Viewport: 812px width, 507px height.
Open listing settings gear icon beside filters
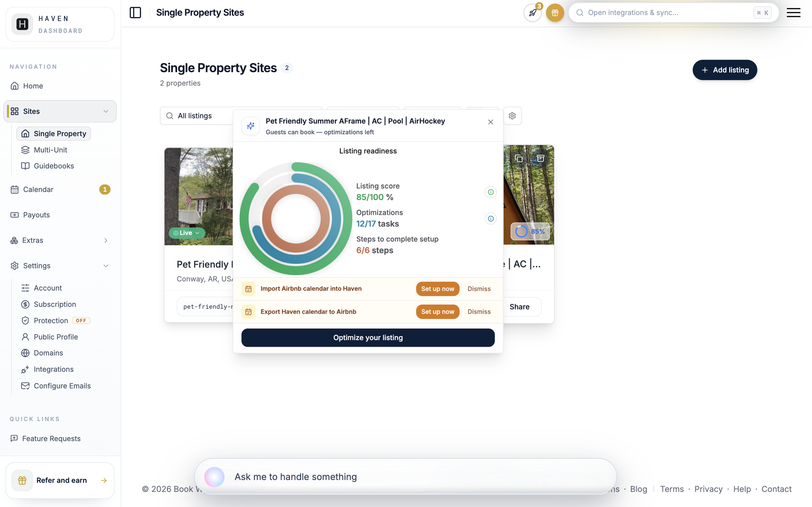point(512,116)
